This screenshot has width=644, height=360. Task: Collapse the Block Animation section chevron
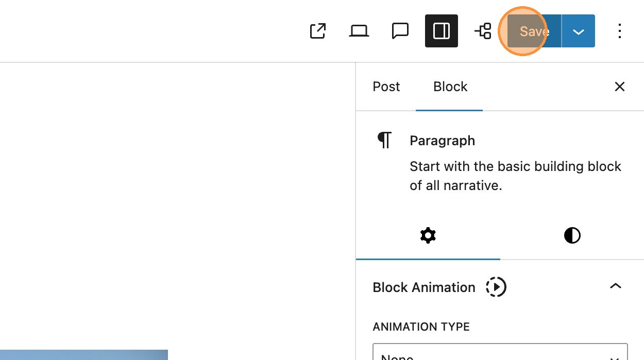pos(615,286)
